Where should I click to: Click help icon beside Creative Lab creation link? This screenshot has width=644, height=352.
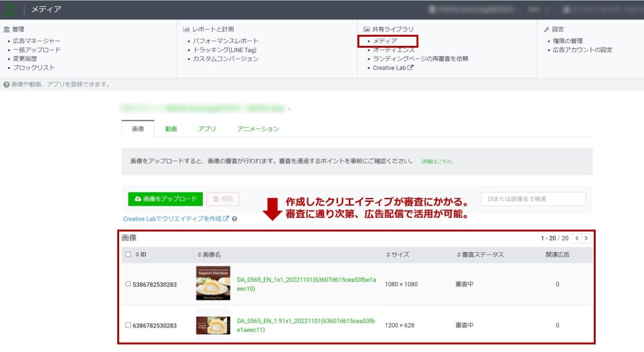pos(234,219)
